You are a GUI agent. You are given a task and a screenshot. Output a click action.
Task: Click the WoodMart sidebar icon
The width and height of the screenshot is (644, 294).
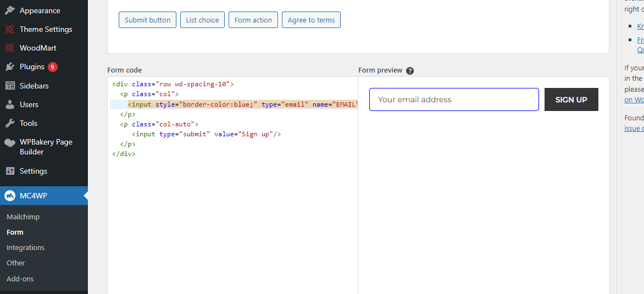10,48
